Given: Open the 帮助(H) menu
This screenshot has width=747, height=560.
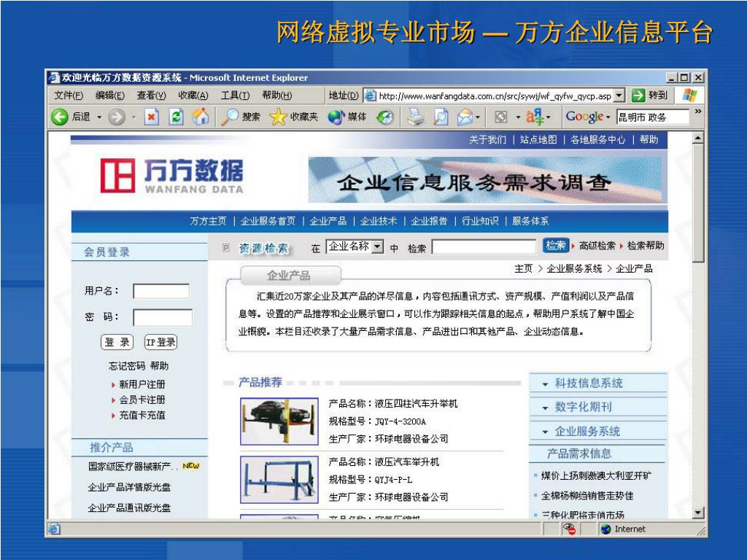Looking at the screenshot, I should [x=277, y=96].
